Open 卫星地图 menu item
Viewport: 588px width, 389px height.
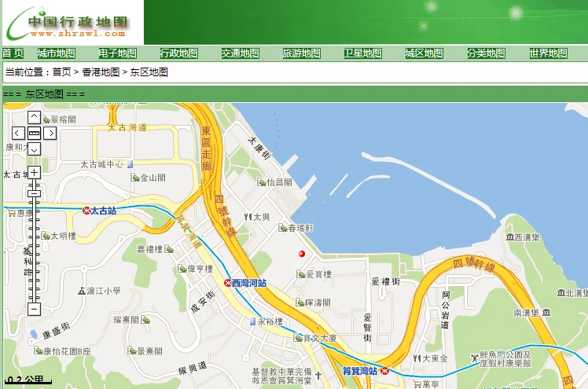coord(362,53)
